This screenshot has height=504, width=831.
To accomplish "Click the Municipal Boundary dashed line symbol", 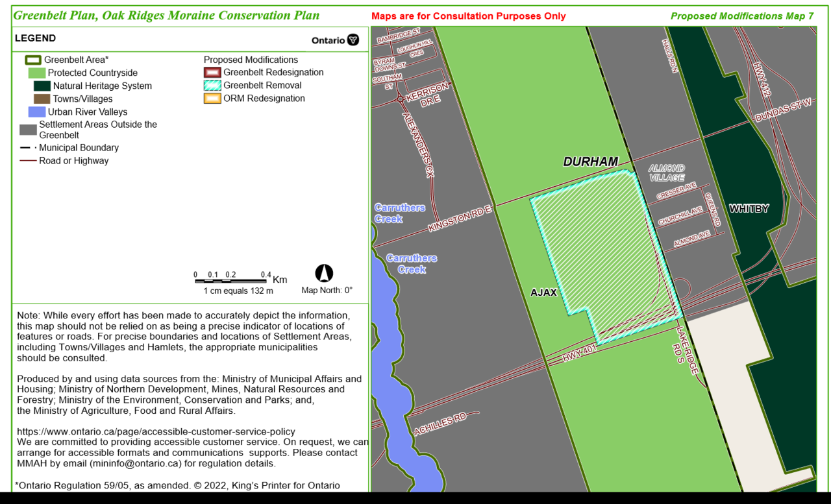I will (x=28, y=148).
